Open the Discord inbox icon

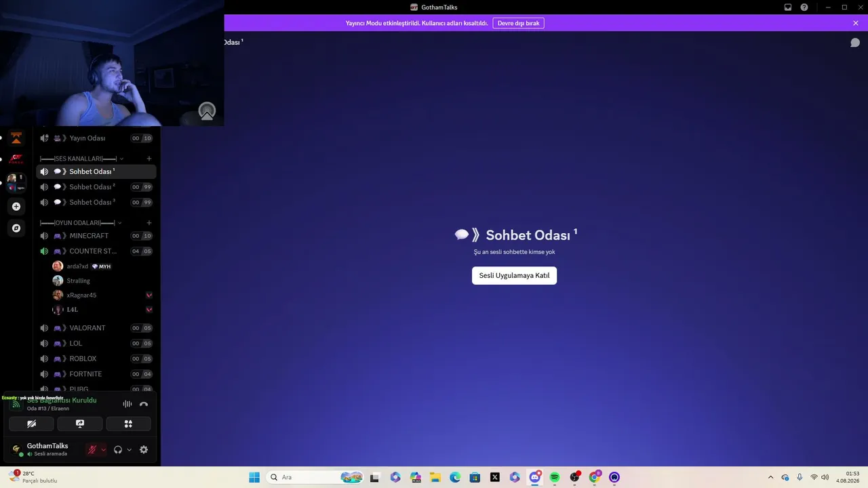pyautogui.click(x=788, y=7)
